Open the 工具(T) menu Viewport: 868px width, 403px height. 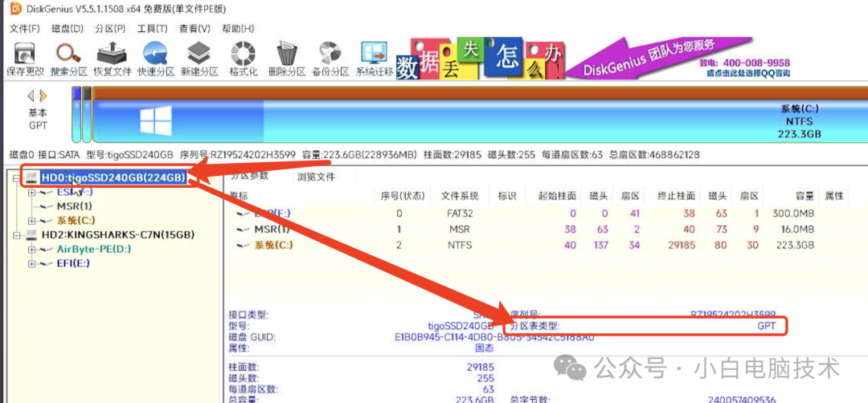tap(152, 28)
